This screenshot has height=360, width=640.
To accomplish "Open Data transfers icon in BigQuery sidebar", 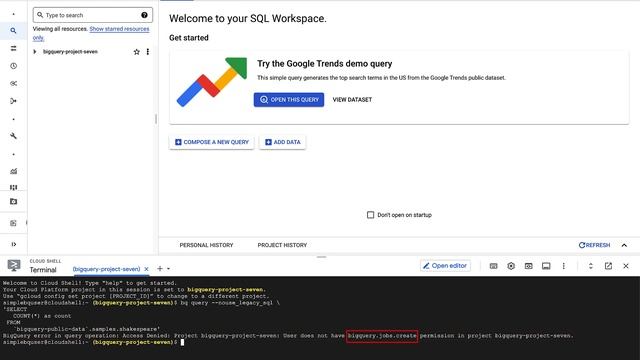I will 13,48.
